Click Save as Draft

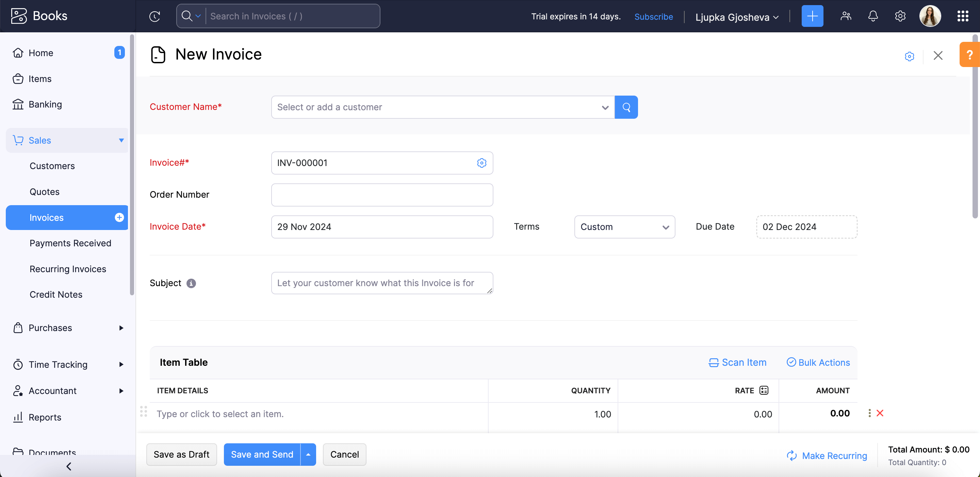pos(181,455)
